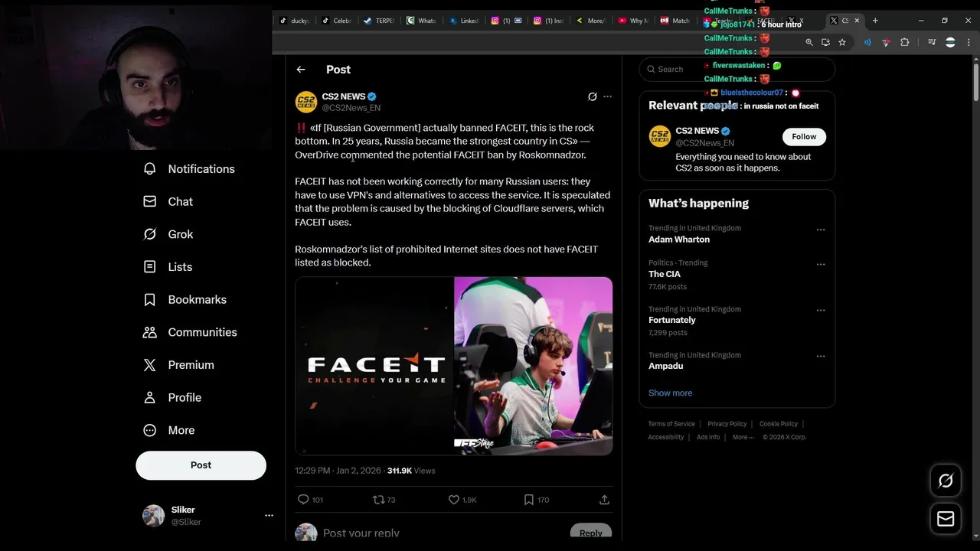Open Grok from the sidebar

click(168, 234)
